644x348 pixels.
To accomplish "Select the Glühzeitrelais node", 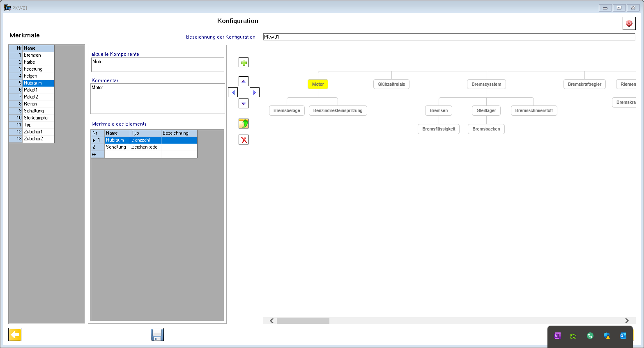I will coord(391,84).
